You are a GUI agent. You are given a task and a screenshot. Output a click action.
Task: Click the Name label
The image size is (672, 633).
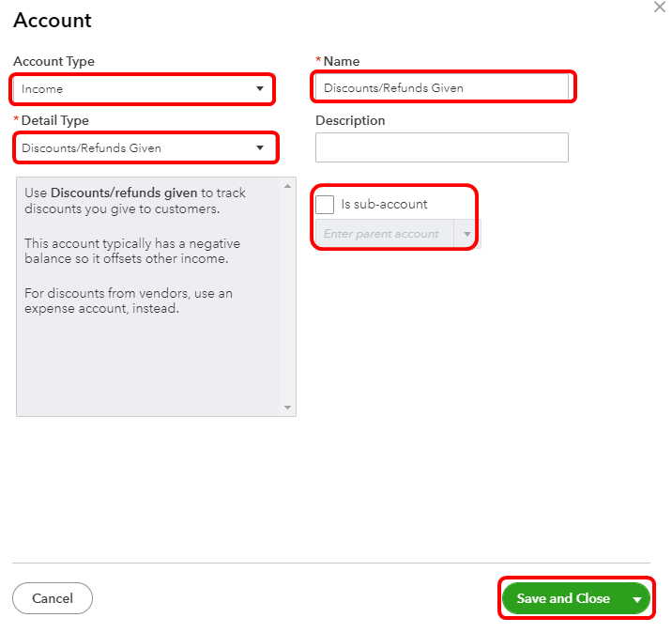tap(342, 61)
